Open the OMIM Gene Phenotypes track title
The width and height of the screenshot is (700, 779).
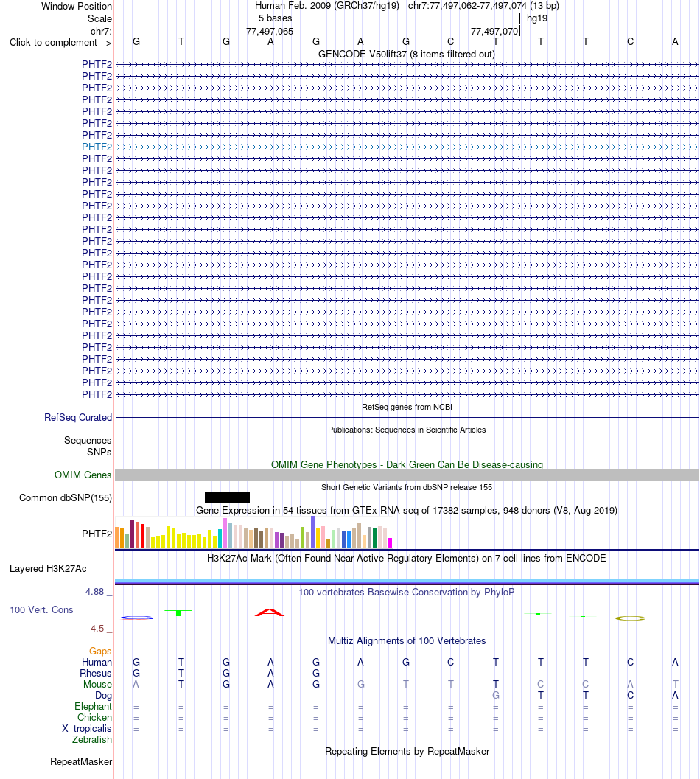(407, 464)
